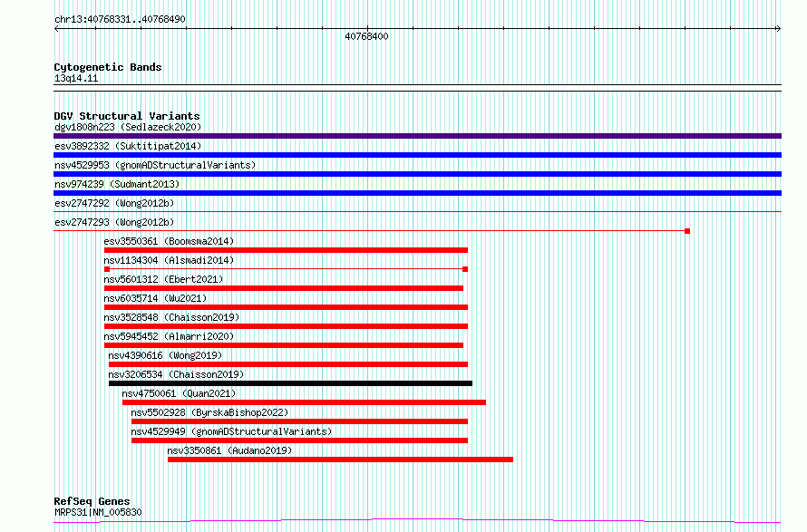Click esv2747292 (Wong2012b) label
Image resolution: width=807 pixels, height=532 pixels.
[x=114, y=203]
